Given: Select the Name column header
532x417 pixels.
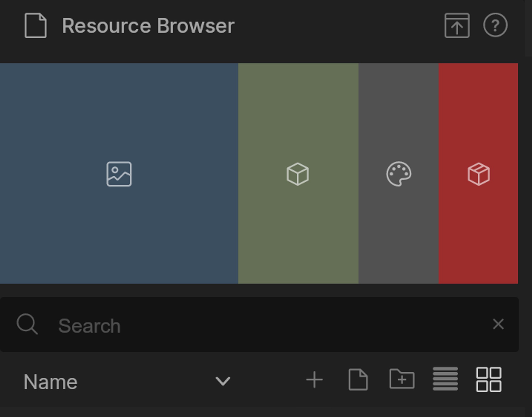Looking at the screenshot, I should tap(51, 381).
